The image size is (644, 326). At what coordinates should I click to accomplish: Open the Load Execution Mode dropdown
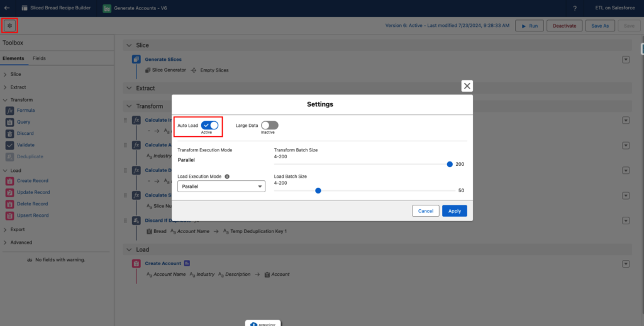[221, 187]
